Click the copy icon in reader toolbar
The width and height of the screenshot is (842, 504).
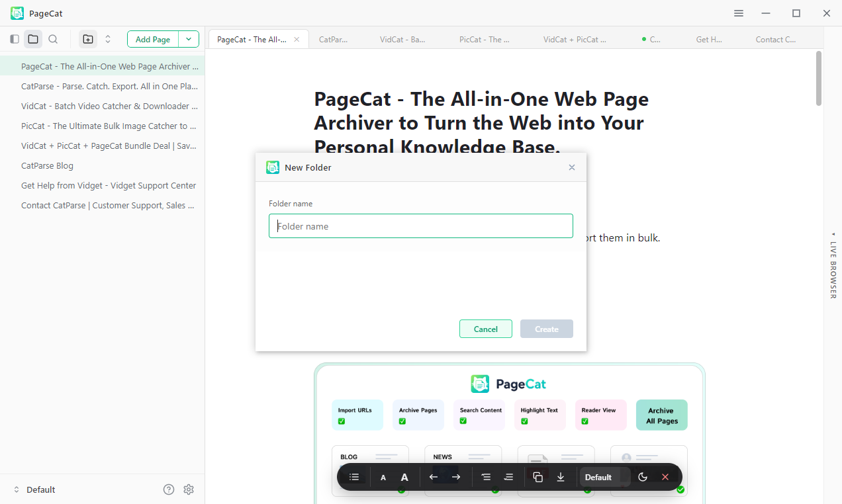[x=538, y=477]
